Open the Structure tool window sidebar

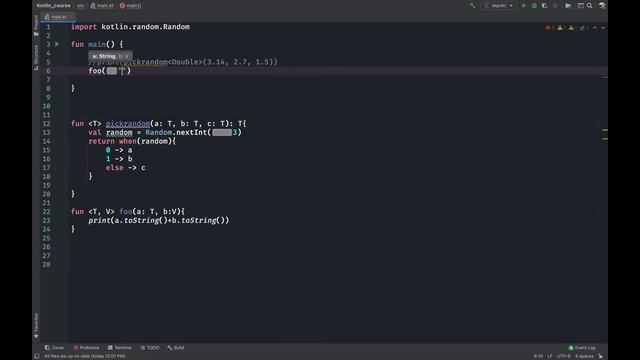click(x=36, y=57)
